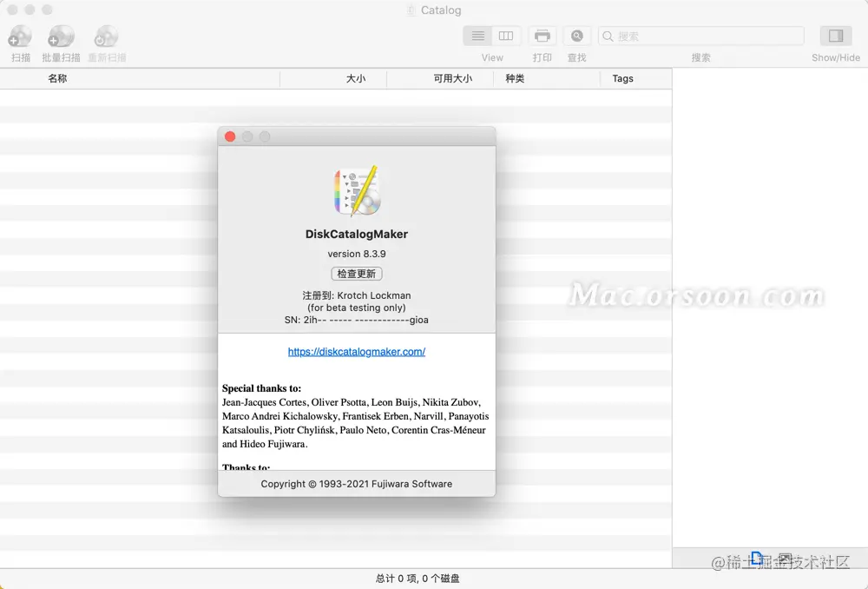This screenshot has width=868, height=589.
Task: Switch to list view mode
Action: (x=477, y=36)
